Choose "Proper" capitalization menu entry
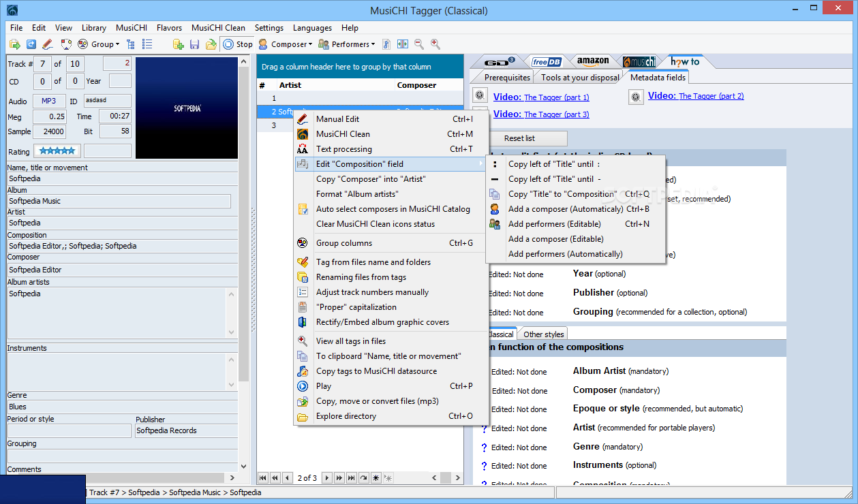The image size is (858, 504). 391,307
